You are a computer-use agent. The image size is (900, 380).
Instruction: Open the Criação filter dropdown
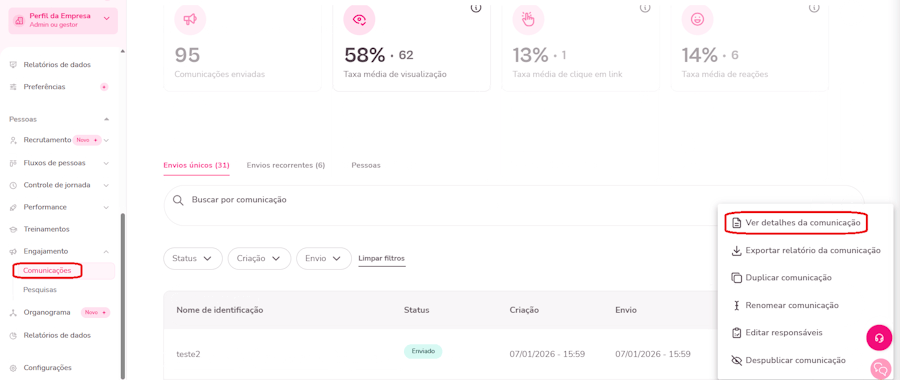point(259,258)
